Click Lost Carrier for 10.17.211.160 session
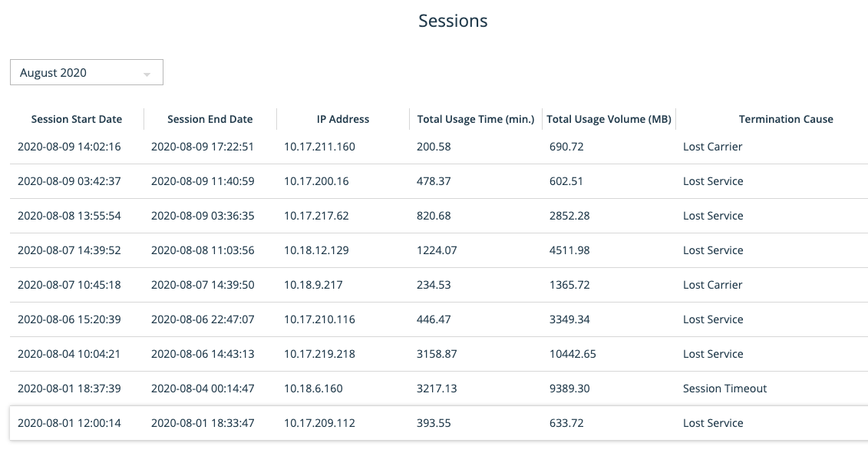The height and width of the screenshot is (463, 868). pyautogui.click(x=712, y=147)
